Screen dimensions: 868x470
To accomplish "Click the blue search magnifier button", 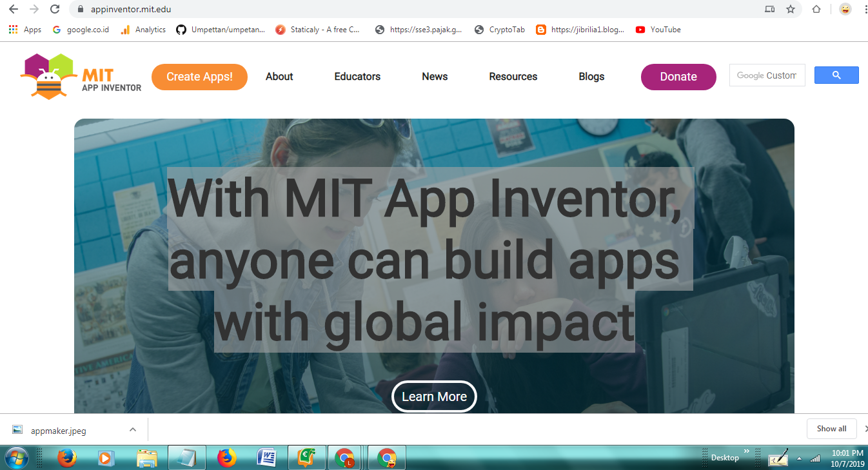I will coord(836,75).
